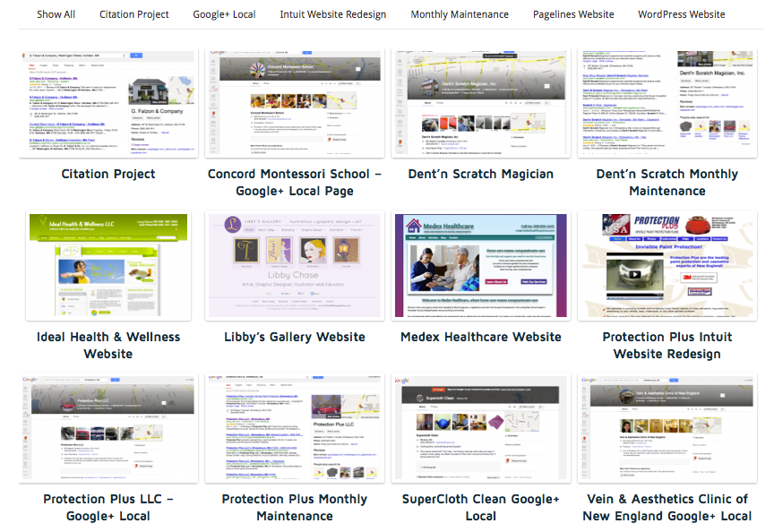Open the WordPress Website filter
The width and height of the screenshot is (774, 532).
pos(681,14)
